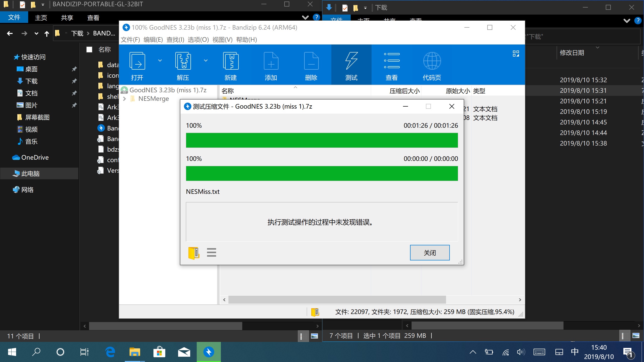Open the 视图(V) menu in Bandizip
The height and width of the screenshot is (362, 644).
222,40
